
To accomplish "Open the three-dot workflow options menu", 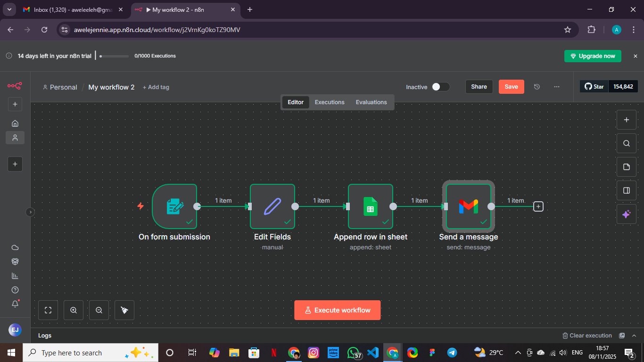I will point(557,87).
